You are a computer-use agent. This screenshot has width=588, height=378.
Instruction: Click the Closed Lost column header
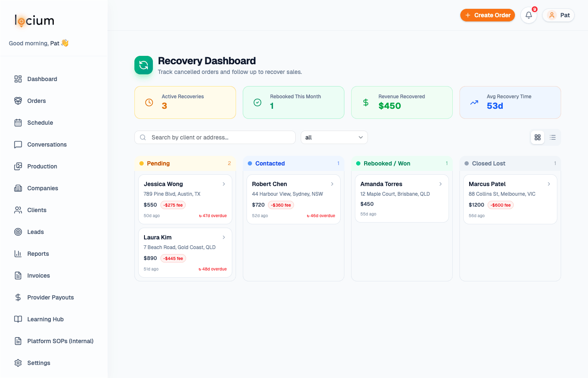[510, 163]
